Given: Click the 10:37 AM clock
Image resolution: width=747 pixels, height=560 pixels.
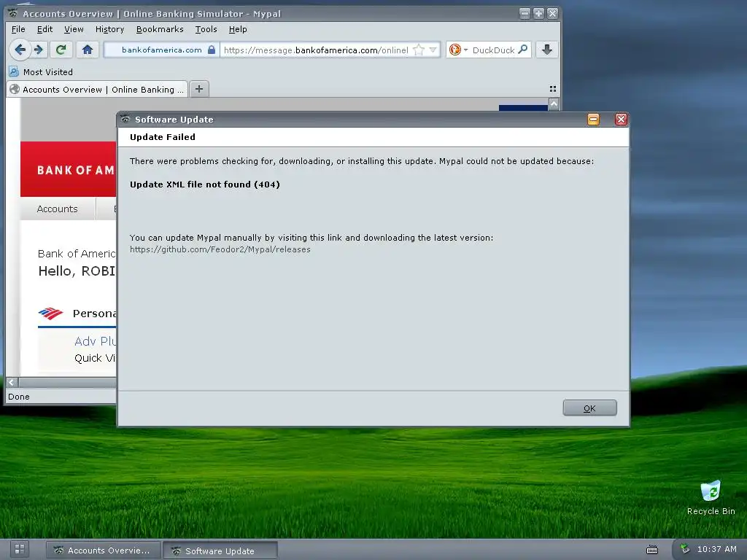Looking at the screenshot, I should pos(716,549).
